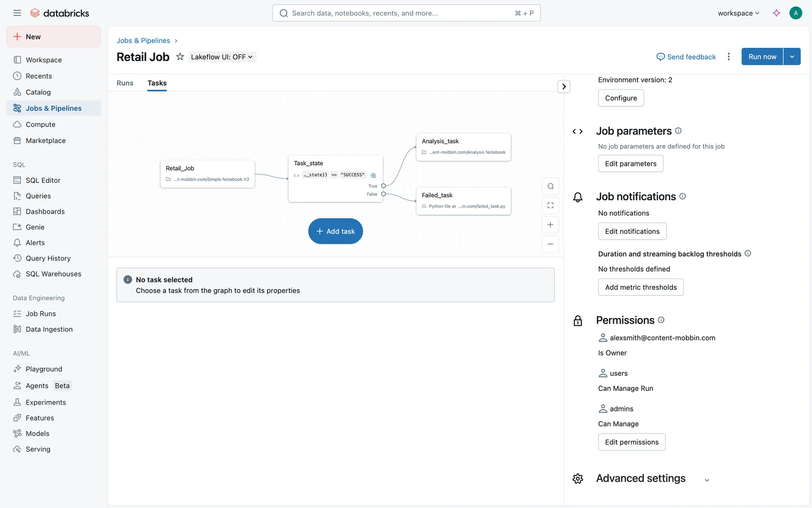Open the Lakeflow UI: OFF dropdown
This screenshot has height=508, width=812.
(x=222, y=57)
